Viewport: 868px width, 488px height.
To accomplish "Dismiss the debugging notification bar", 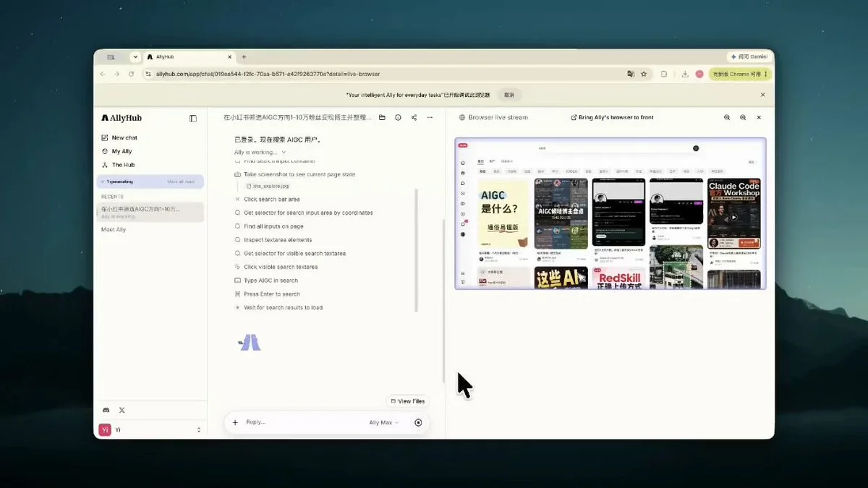I will tap(762, 95).
